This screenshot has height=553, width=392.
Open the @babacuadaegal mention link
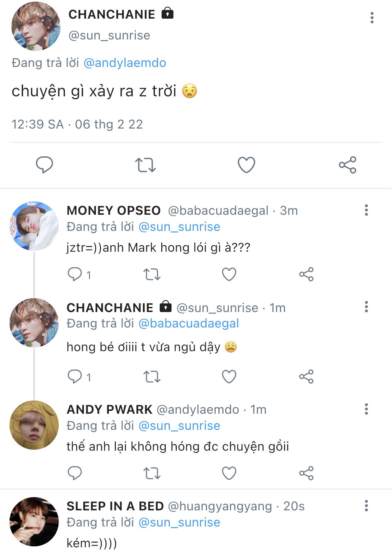pyautogui.click(x=188, y=323)
